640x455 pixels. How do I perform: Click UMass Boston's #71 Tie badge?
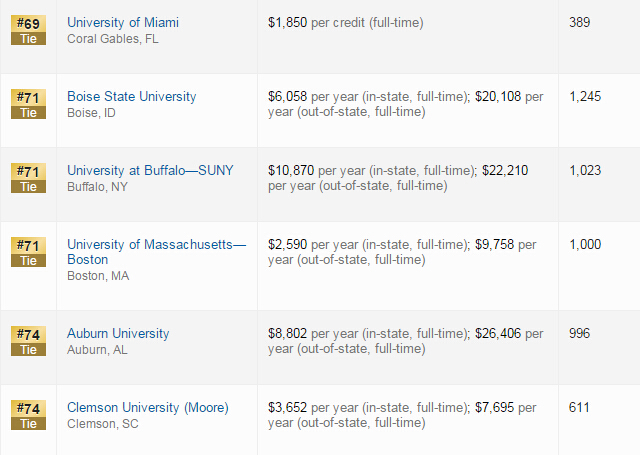29,252
